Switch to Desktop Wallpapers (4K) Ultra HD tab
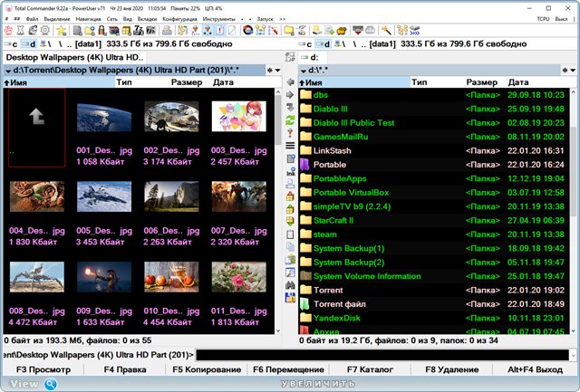This screenshot has height=392, width=580. coord(74,57)
